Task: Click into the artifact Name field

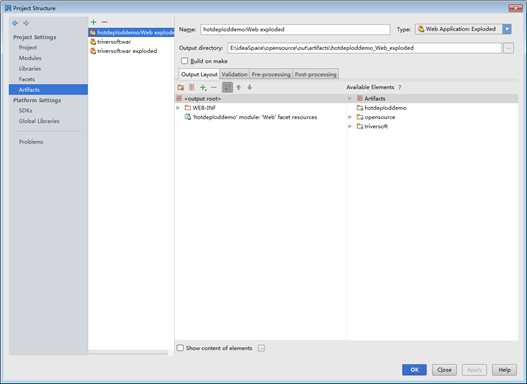Action: (x=295, y=30)
